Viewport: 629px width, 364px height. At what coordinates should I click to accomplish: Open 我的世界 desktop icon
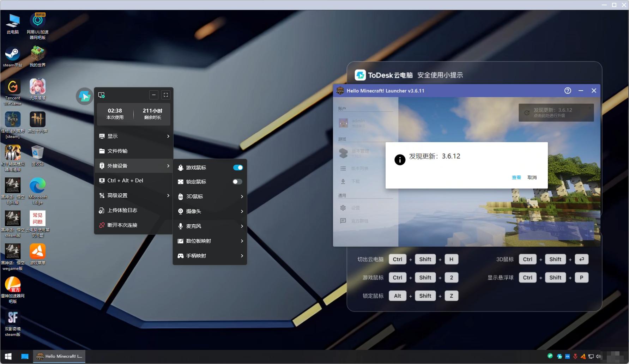pos(38,57)
